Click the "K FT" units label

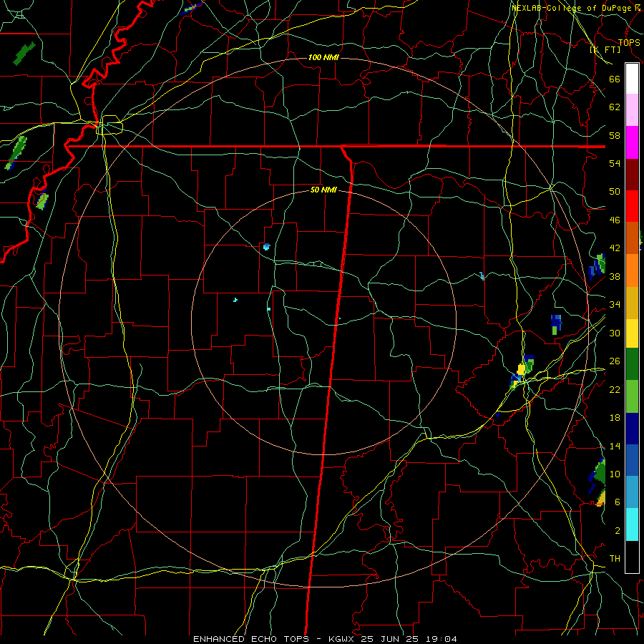coord(605,50)
